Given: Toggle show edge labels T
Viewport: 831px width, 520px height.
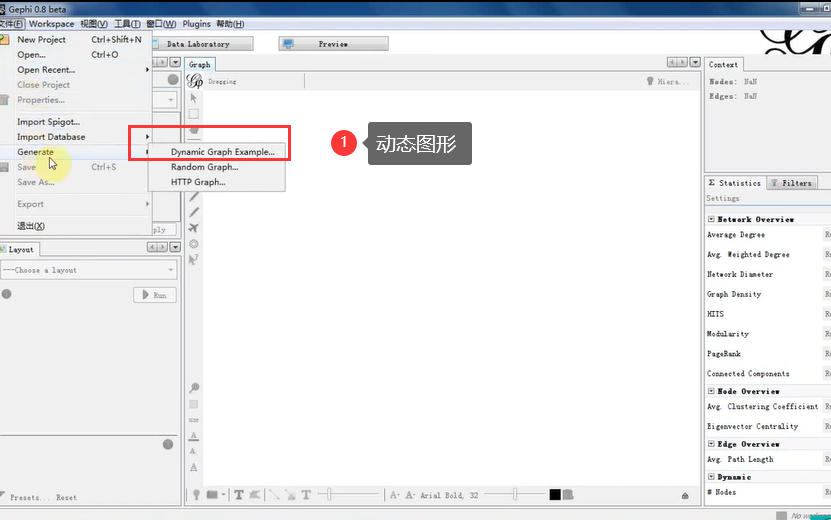Looking at the screenshot, I should [x=306, y=495].
